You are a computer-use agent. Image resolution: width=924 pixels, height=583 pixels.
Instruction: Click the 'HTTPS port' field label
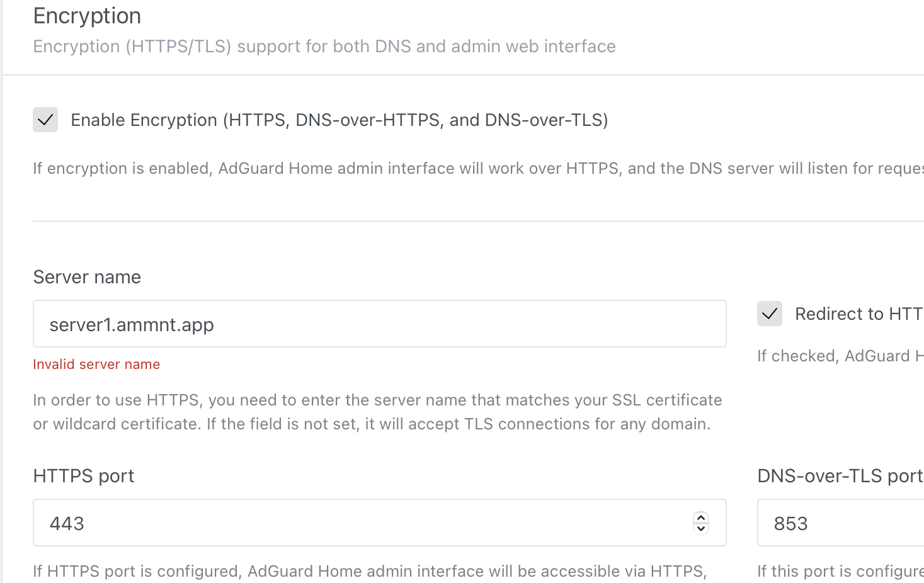[84, 476]
